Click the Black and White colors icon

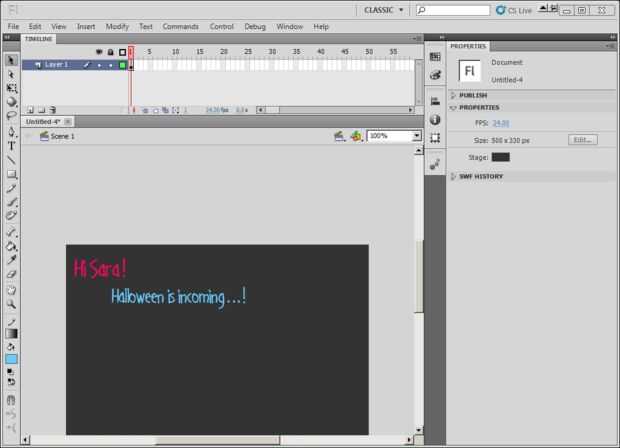pos(11,372)
